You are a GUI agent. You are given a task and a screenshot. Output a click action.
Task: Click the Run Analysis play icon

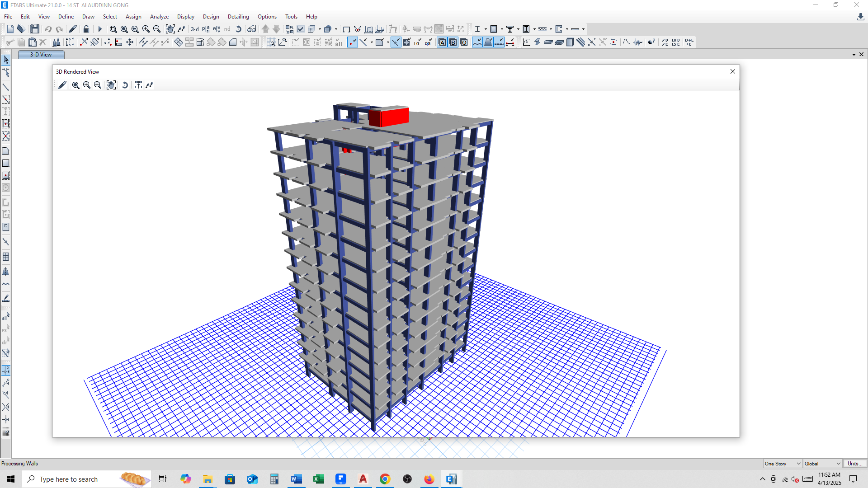[100, 29]
